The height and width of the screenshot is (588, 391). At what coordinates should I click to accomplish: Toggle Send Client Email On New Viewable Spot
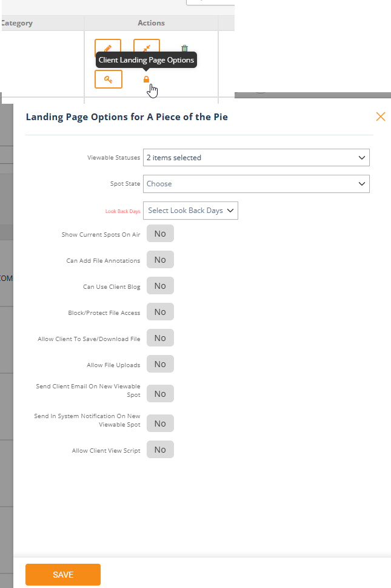160,394
